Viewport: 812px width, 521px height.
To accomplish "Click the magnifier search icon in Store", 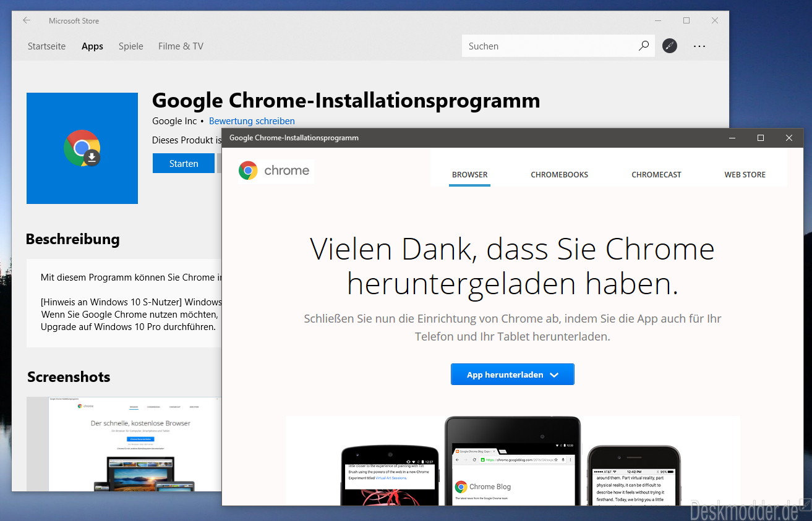I will pyautogui.click(x=644, y=46).
